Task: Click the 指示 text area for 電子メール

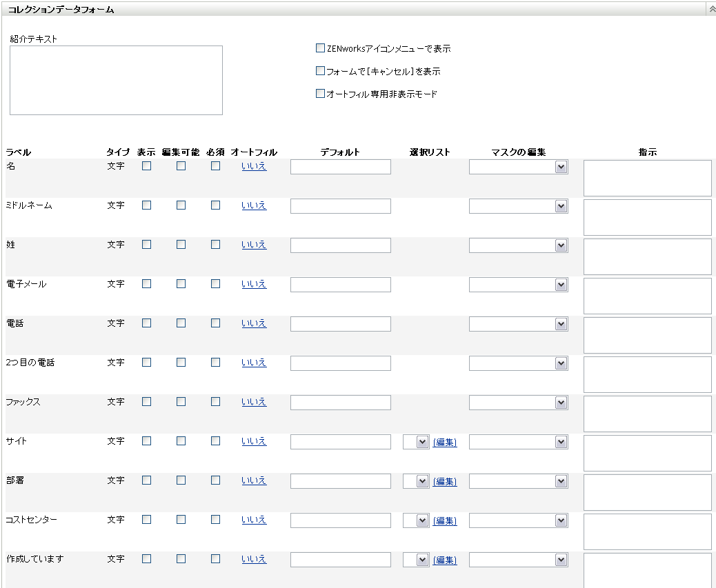Action: tap(647, 296)
